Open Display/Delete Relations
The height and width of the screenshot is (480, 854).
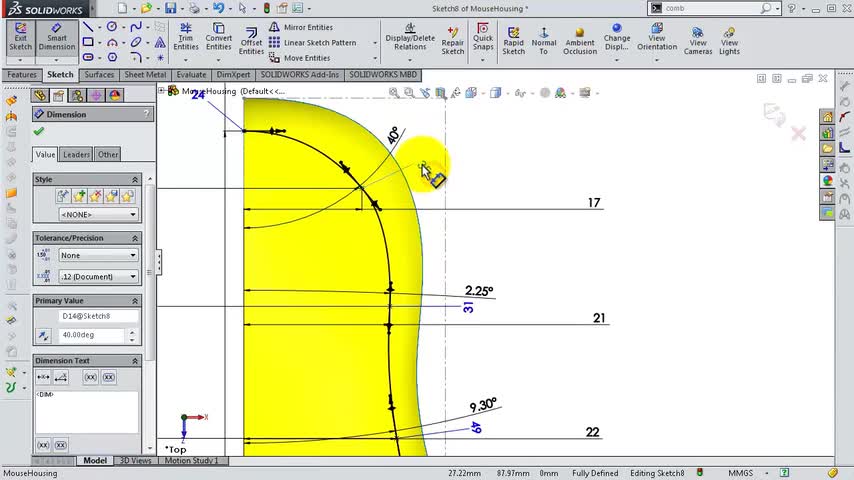click(x=410, y=37)
